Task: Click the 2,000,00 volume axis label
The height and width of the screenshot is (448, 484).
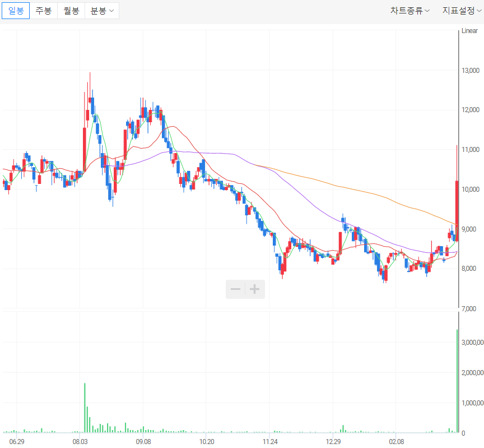Action: [472, 373]
